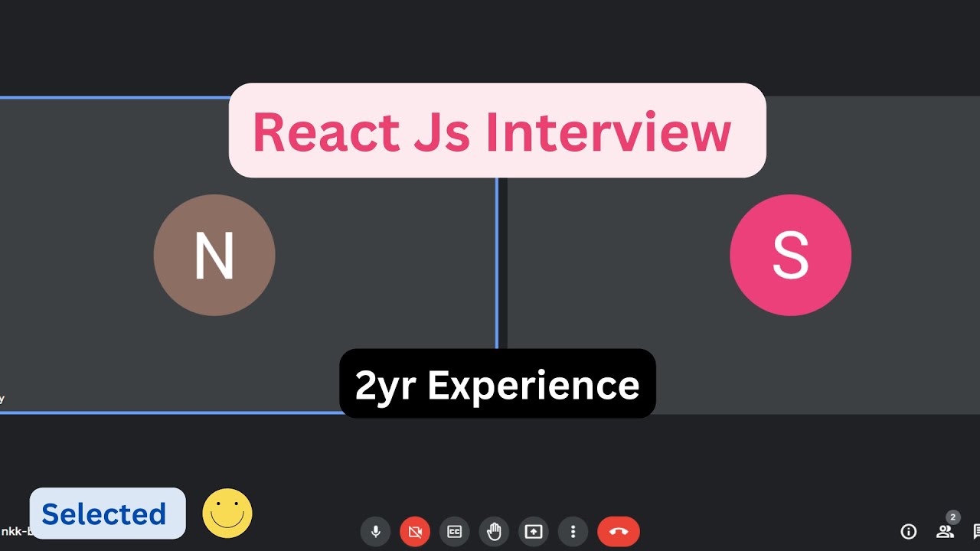The image size is (980, 551).
Task: Select participant tile with S avatar
Action: pyautogui.click(x=743, y=255)
